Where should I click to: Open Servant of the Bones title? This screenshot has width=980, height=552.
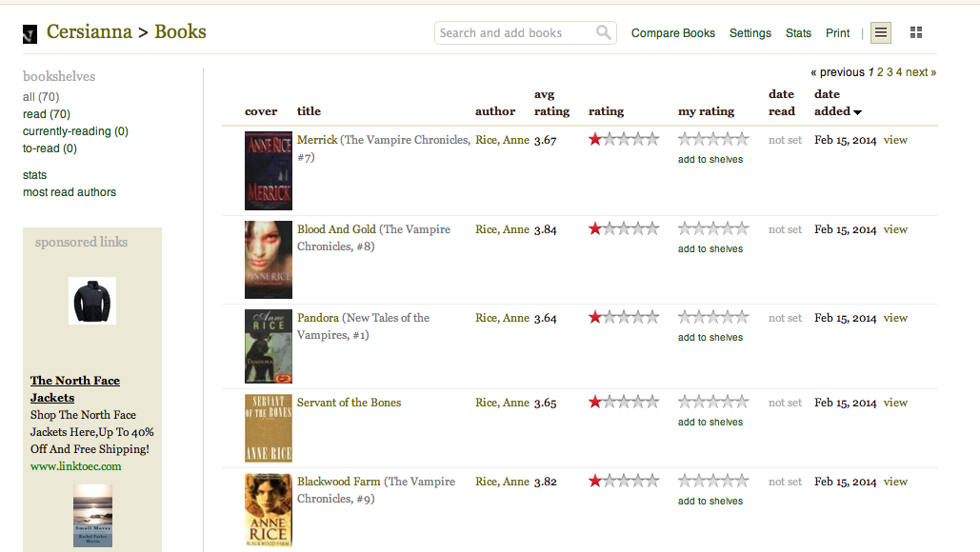tap(349, 403)
